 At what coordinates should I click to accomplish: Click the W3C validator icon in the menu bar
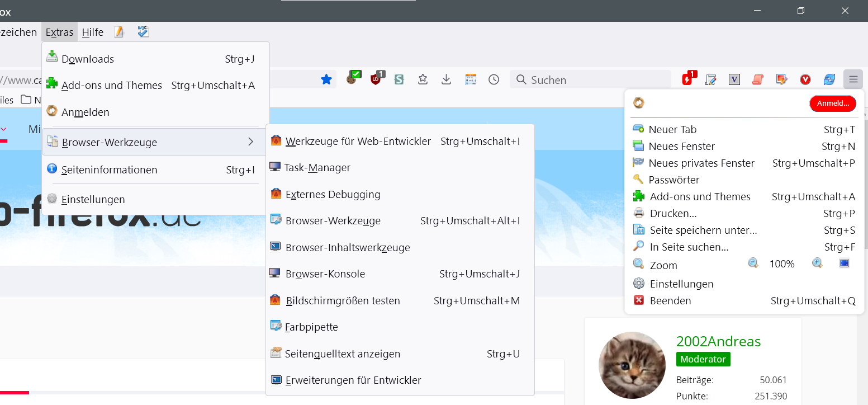click(143, 32)
